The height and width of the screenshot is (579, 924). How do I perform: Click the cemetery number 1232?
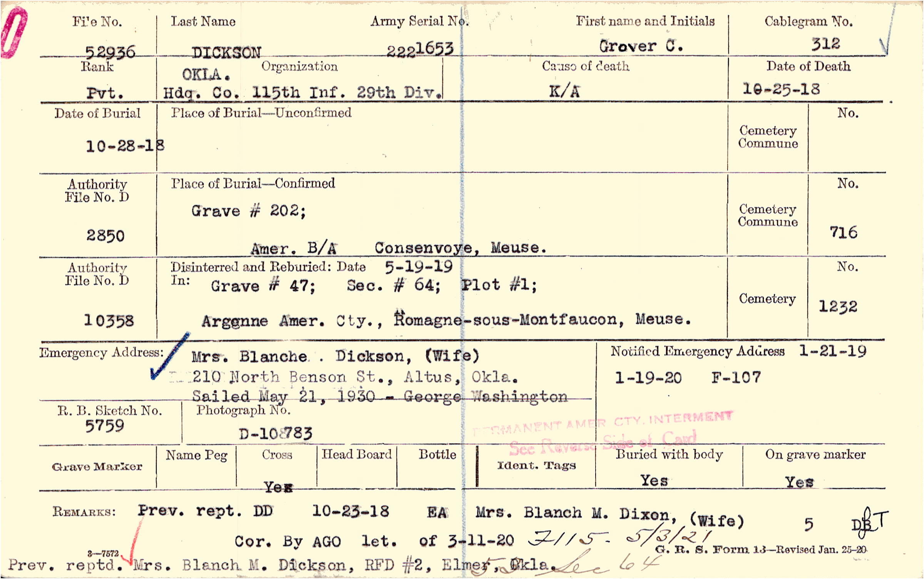838,307
